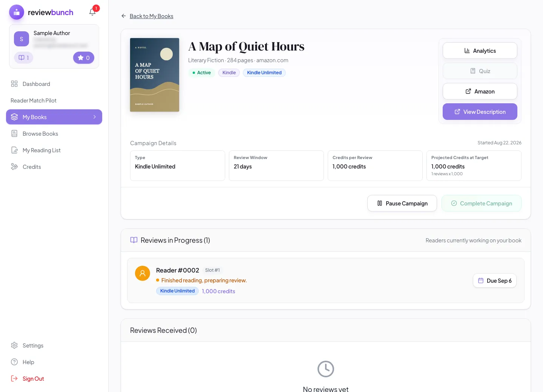Click the Kindle Unlimited tag under the title
Image resolution: width=543 pixels, height=392 pixels.
click(x=264, y=73)
